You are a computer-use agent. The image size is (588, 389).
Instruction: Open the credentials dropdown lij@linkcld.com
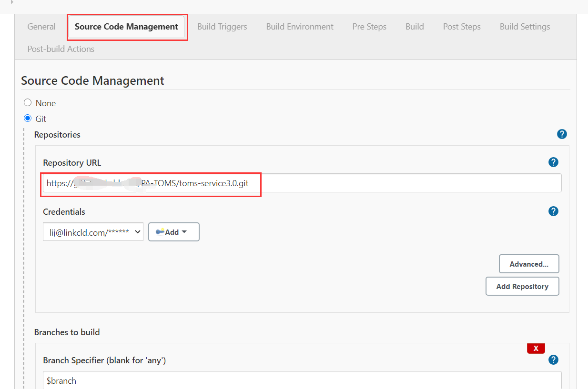click(x=93, y=232)
